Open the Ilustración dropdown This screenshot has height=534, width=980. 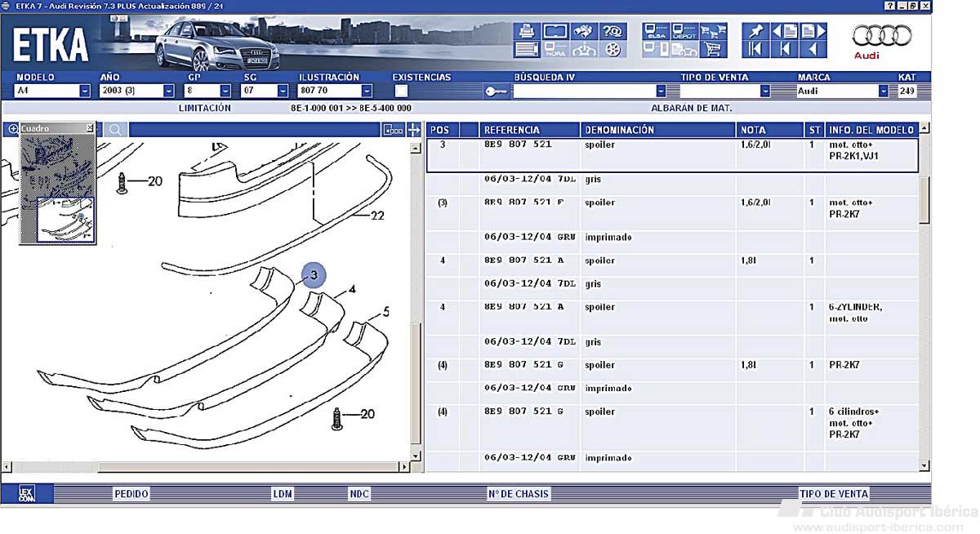click(367, 91)
